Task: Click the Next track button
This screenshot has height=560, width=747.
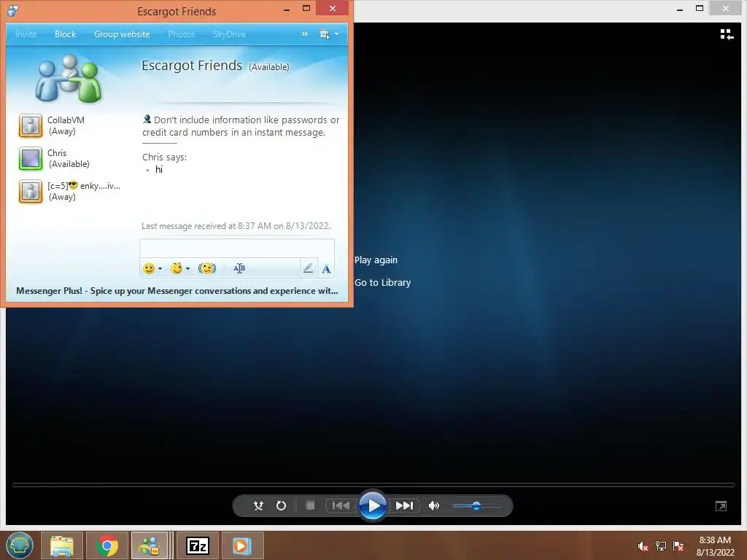Action: click(x=404, y=506)
